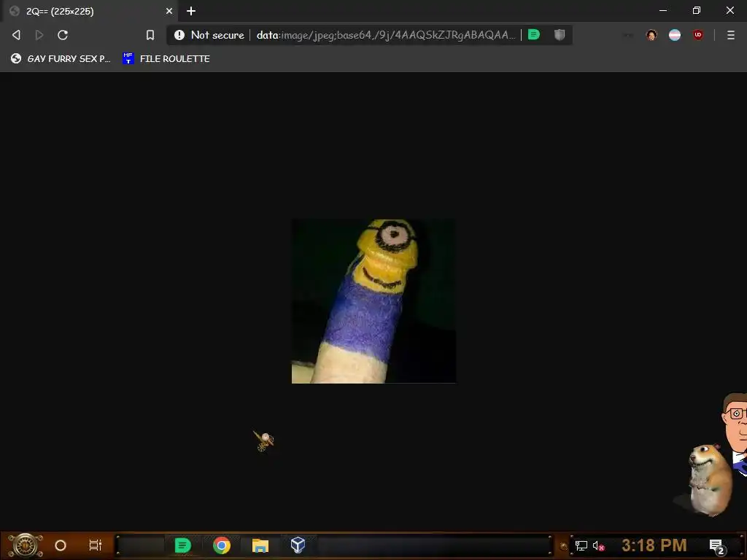The height and width of the screenshot is (560, 747).
Task: Click the network icon in system tray
Action: pos(581,545)
